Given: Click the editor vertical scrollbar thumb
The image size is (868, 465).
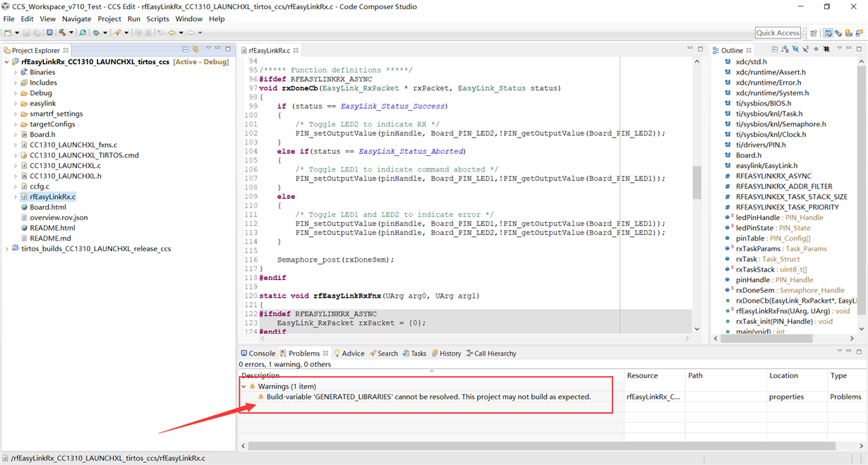Looking at the screenshot, I should 697,183.
